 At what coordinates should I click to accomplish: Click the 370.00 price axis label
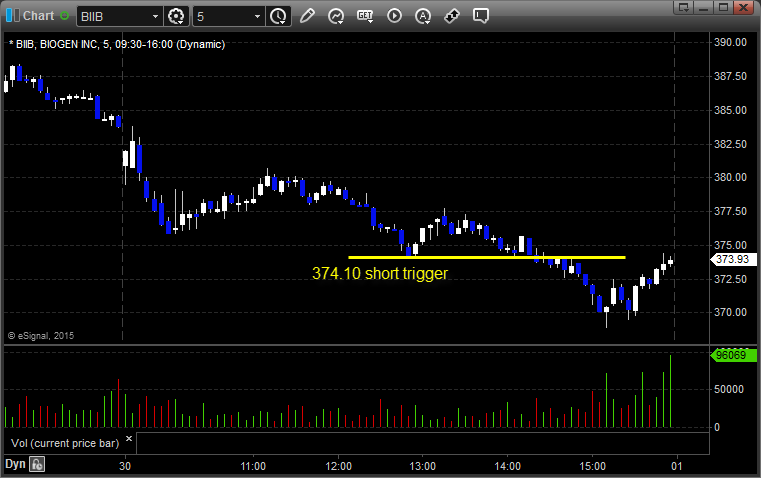click(x=730, y=312)
